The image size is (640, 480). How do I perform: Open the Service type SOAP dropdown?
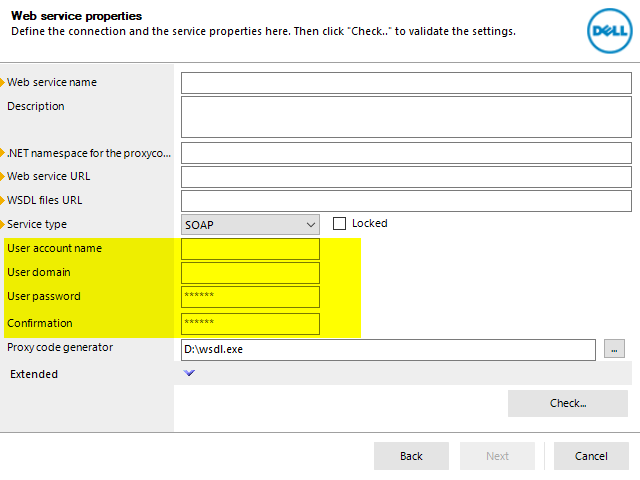click(250, 225)
